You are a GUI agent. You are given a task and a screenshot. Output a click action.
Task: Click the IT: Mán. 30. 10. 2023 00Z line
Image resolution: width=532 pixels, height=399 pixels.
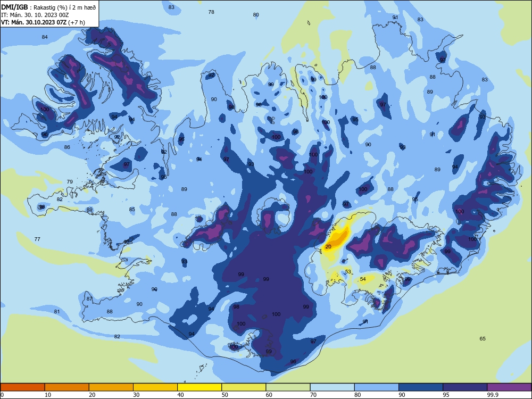[35, 15]
